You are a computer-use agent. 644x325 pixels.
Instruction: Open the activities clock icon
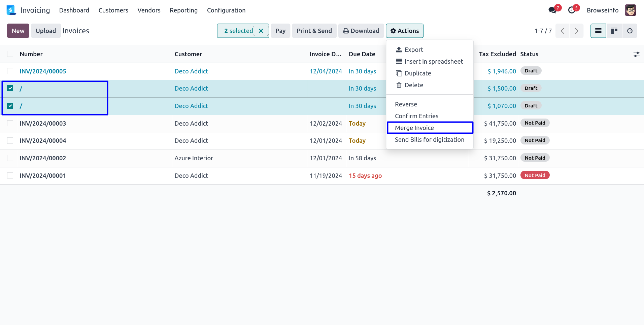point(572,10)
